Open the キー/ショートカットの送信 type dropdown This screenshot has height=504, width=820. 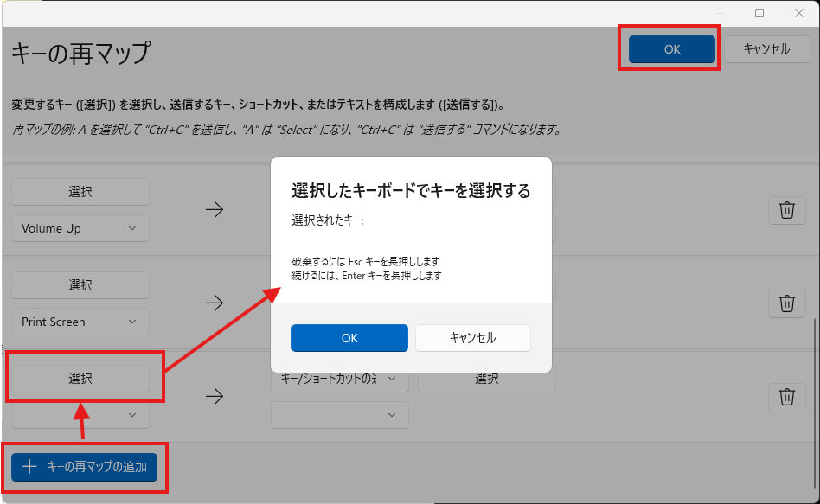[x=339, y=379]
